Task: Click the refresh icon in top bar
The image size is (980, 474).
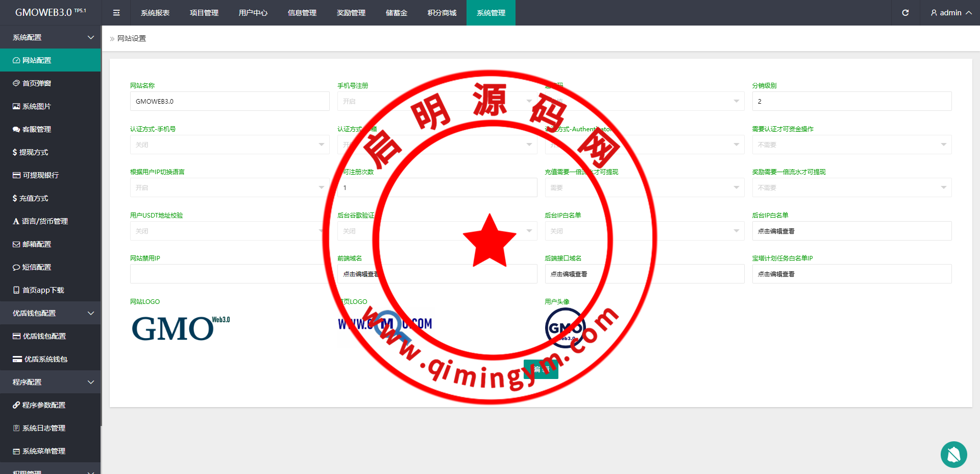Action: [x=905, y=13]
